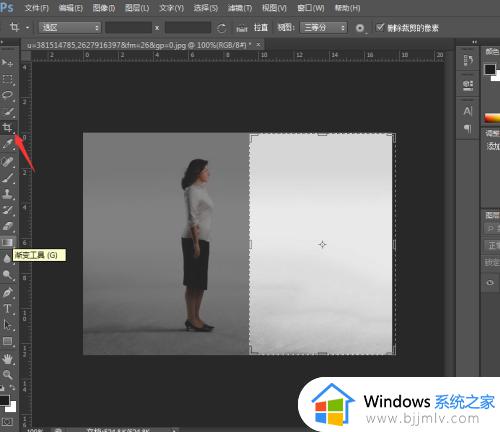This screenshot has height=432, width=500.
Task: Select the Healing Brush tool
Action: click(7, 162)
